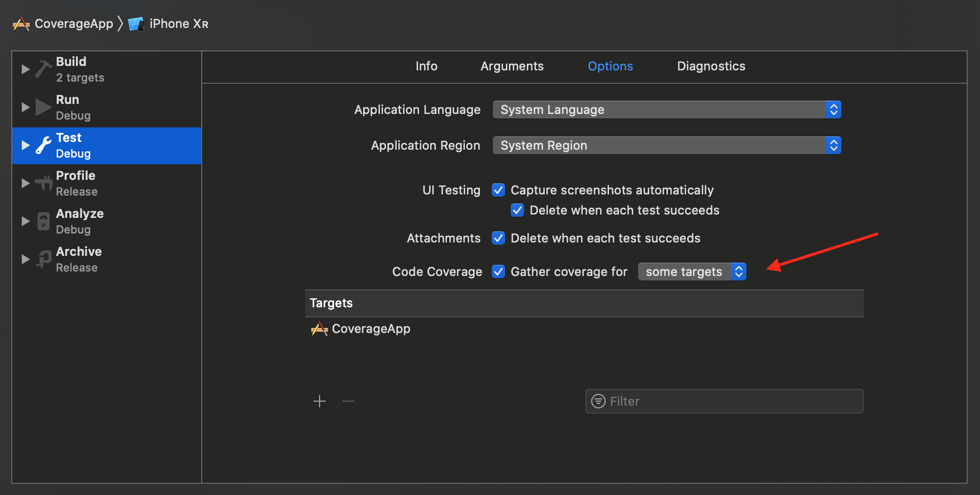Click the Test wrench icon
The width and height of the screenshot is (980, 495).
tap(44, 145)
